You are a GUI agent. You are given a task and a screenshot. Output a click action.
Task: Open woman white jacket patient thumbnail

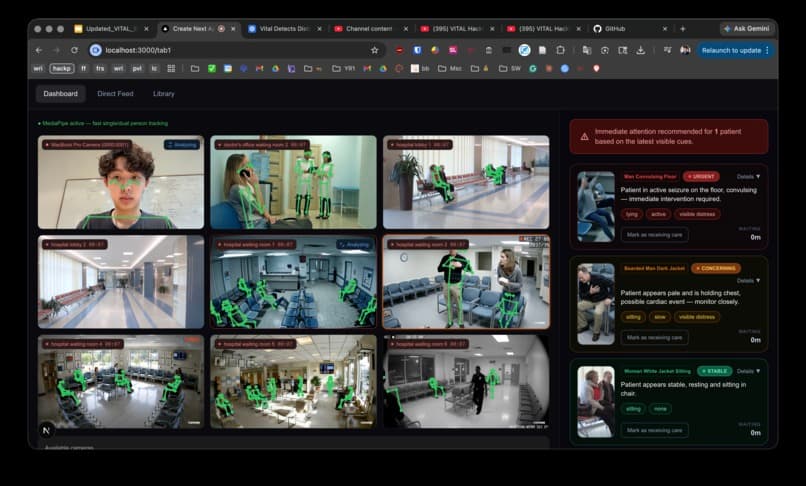pyautogui.click(x=596, y=402)
